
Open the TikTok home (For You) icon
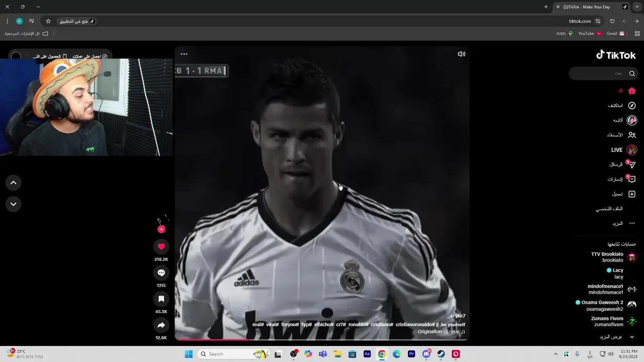632,91
